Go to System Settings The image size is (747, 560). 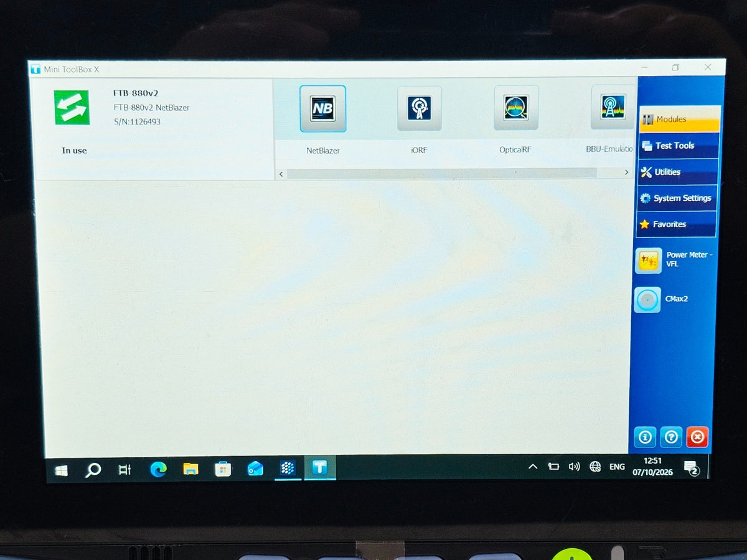tap(677, 198)
